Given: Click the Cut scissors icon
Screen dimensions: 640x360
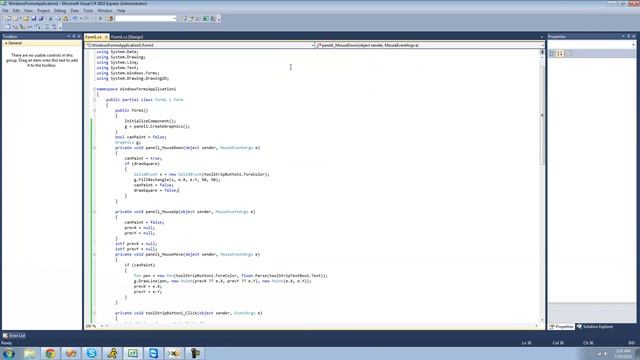Looking at the screenshot, I should click(51, 18).
